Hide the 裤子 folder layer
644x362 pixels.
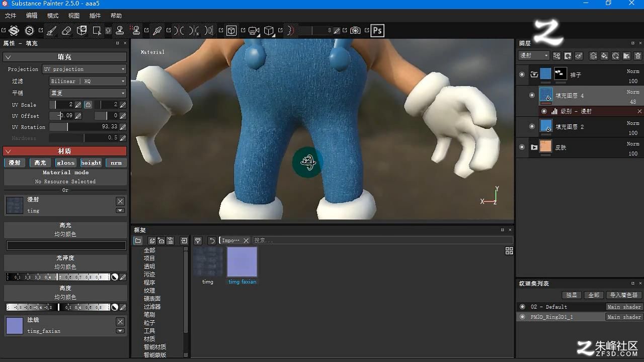coord(522,75)
